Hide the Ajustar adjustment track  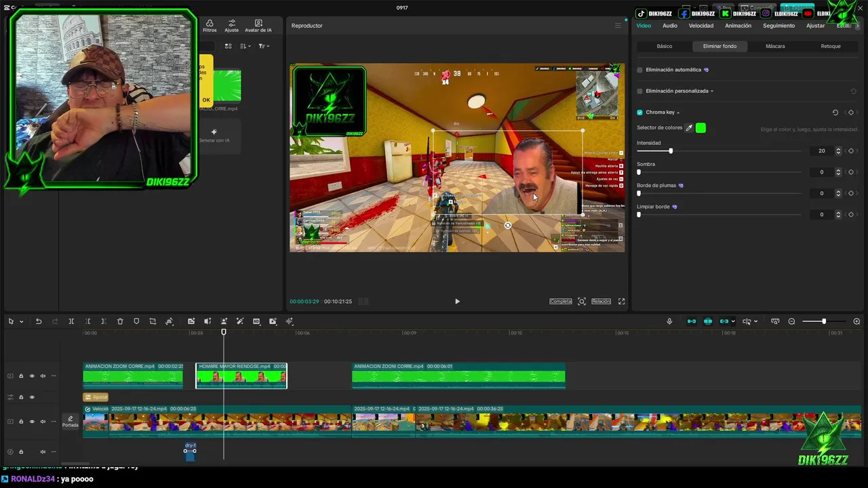pos(32,397)
